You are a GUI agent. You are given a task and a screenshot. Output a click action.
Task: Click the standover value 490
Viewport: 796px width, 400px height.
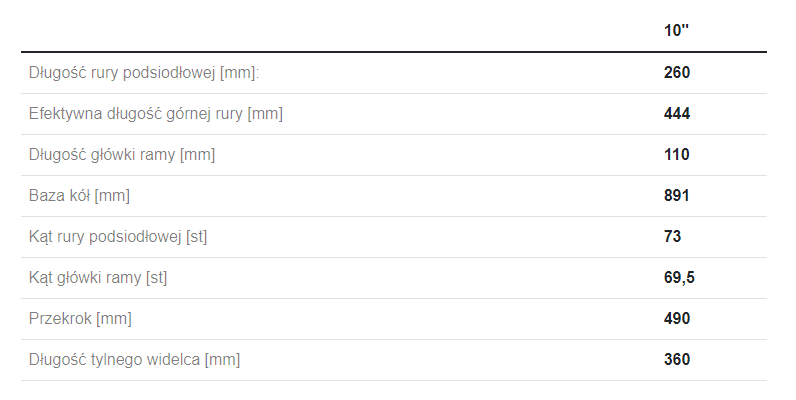tap(677, 319)
